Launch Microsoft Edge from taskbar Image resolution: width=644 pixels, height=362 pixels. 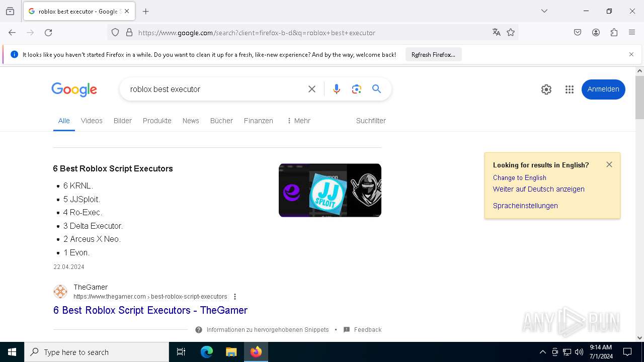click(x=207, y=352)
